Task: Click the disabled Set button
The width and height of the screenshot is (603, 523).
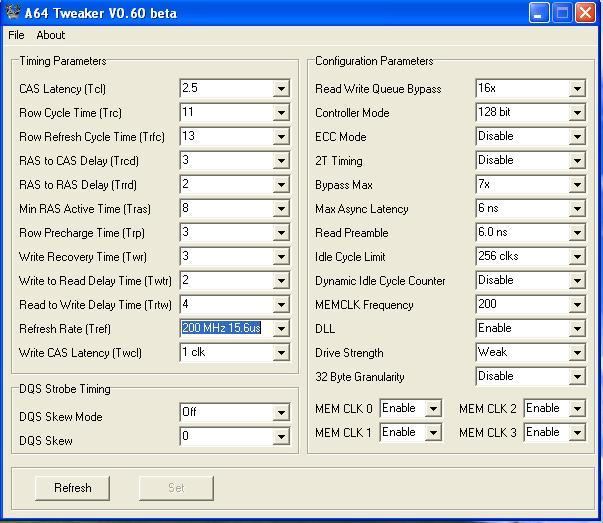Action: tap(176, 488)
